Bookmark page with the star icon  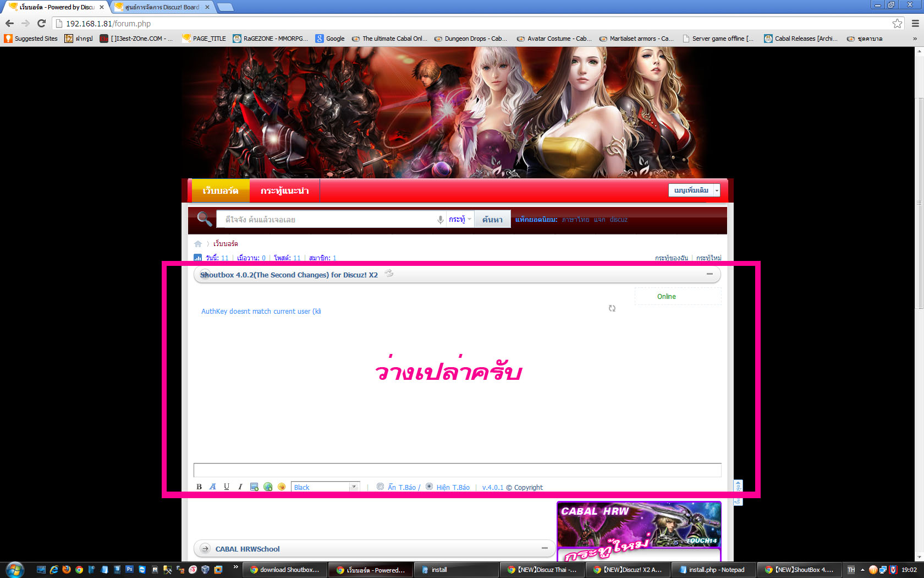coord(898,23)
